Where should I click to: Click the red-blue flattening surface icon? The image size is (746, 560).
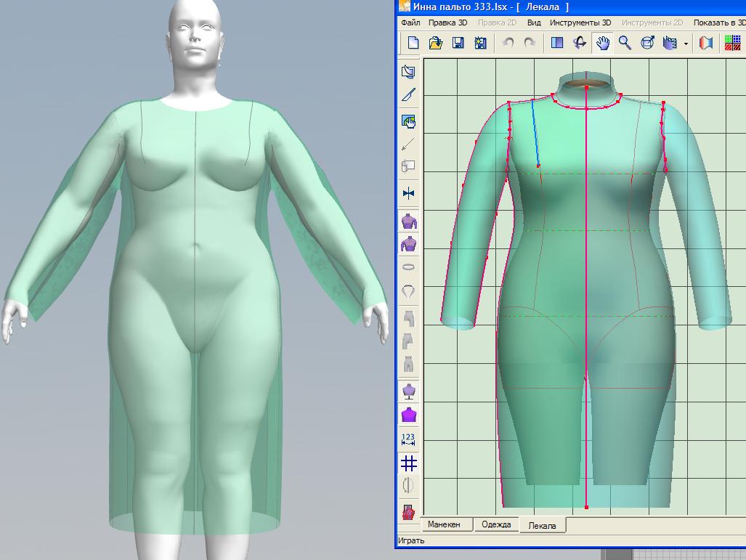[x=706, y=43]
